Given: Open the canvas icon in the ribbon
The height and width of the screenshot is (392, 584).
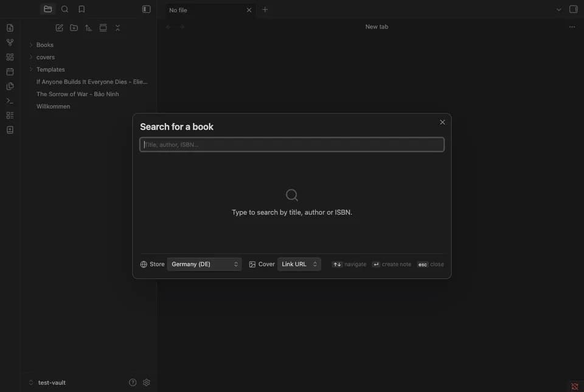Looking at the screenshot, I should (x=10, y=57).
